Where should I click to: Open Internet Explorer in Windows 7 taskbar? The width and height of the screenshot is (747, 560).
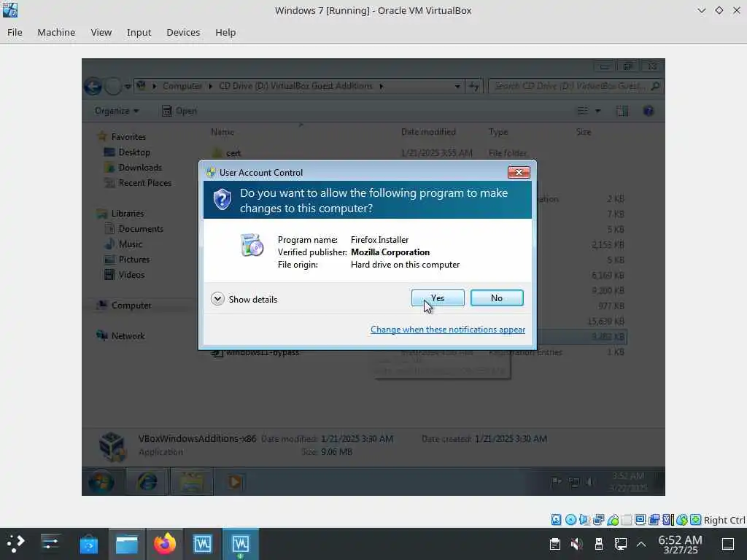click(147, 482)
